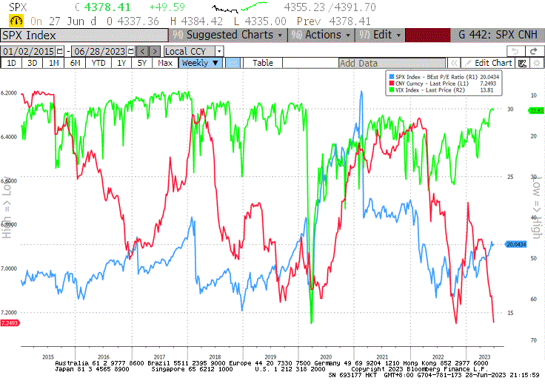This screenshot has width=545, height=392.
Task: Click the yellow gauge icon beside On 27 Jun
Action: click(16, 21)
